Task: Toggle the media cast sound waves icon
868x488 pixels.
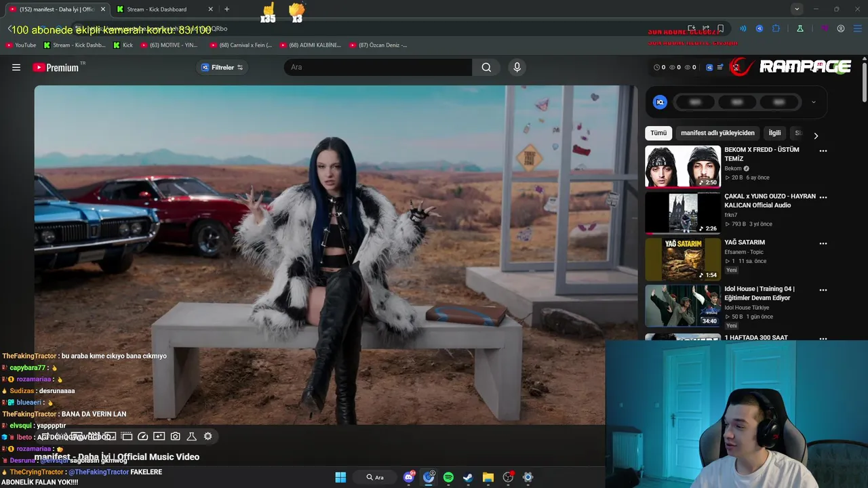Action: coord(743,28)
